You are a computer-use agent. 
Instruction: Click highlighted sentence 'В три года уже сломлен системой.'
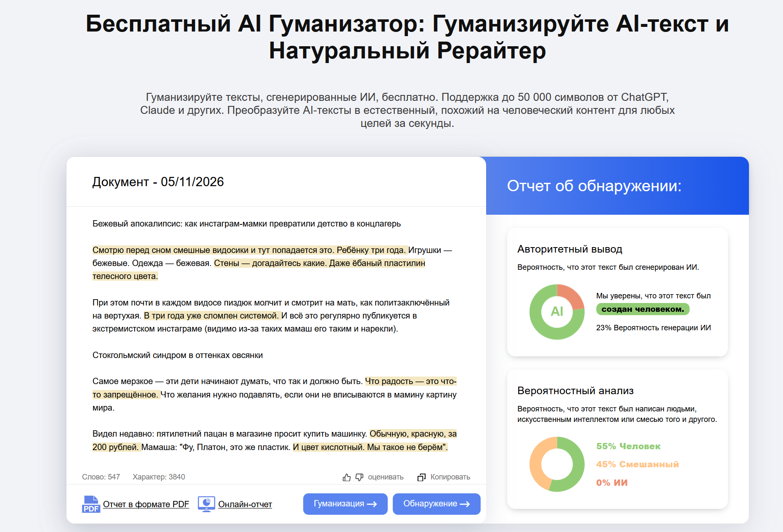212,316
